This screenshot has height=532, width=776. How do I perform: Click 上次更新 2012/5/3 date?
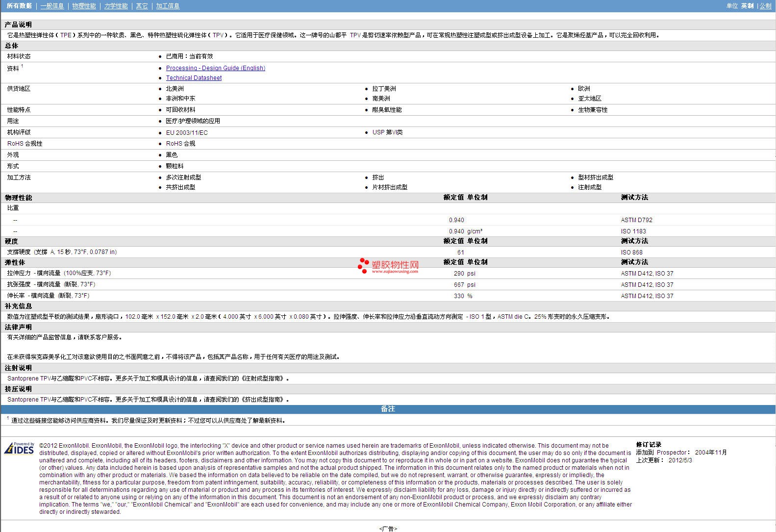[x=664, y=460]
